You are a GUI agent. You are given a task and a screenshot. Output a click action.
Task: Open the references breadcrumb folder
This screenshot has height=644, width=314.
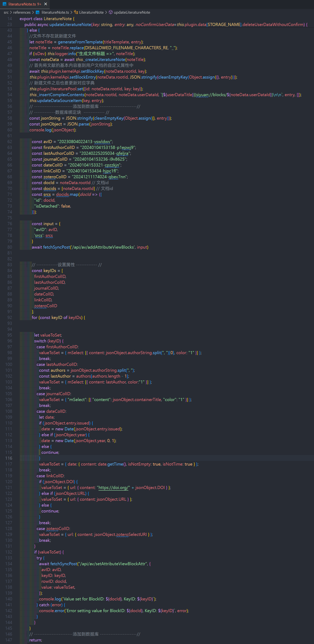(x=22, y=12)
